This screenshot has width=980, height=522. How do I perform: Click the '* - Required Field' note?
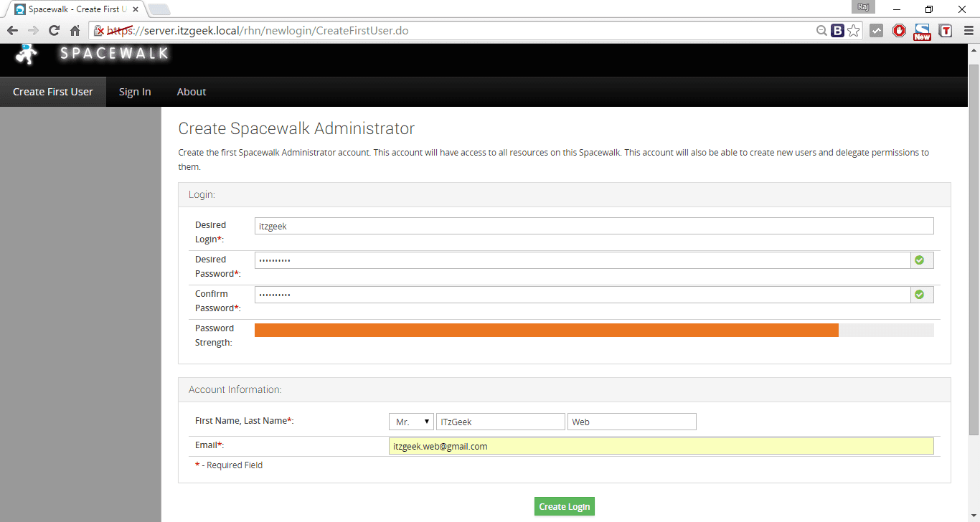229,465
